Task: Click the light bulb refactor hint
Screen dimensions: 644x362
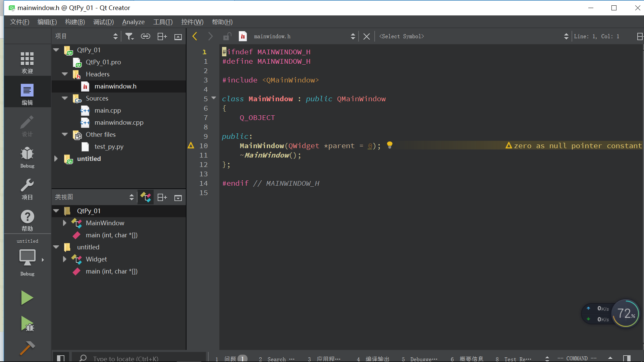Action: point(389,145)
